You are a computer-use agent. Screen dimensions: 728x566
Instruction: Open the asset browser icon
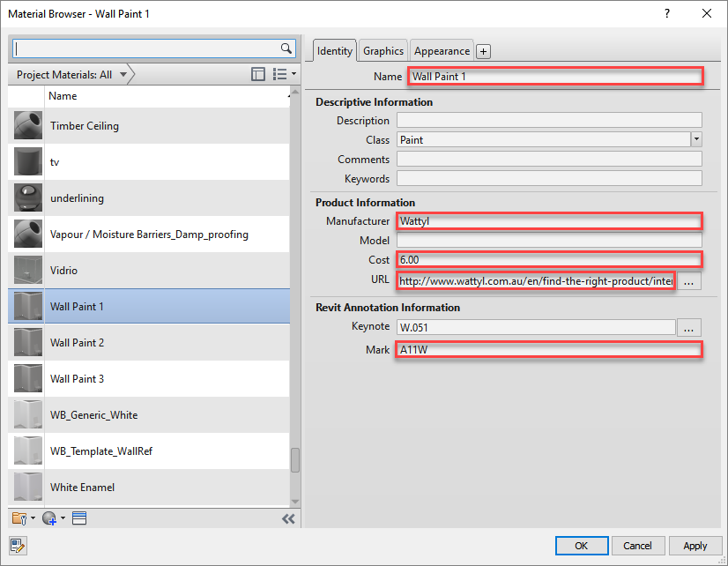(79, 518)
